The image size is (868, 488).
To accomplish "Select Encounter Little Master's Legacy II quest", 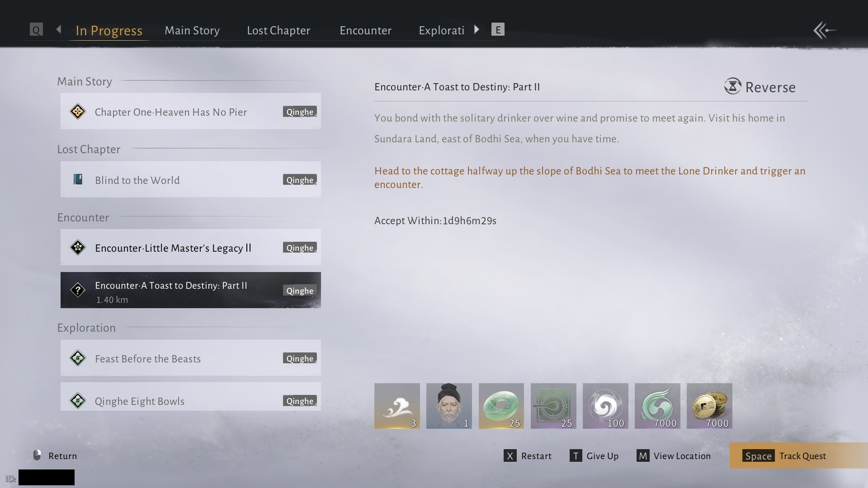I will point(190,248).
